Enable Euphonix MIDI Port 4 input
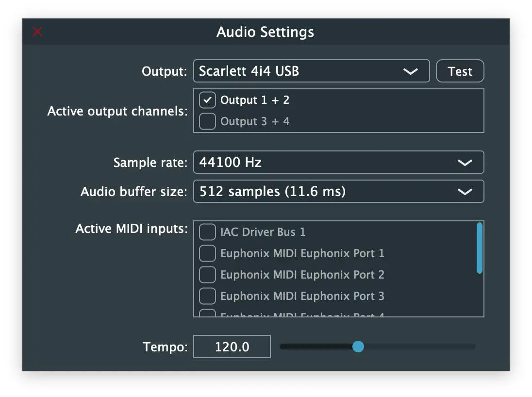Image resolution: width=532 pixels, height=397 pixels. point(207,315)
